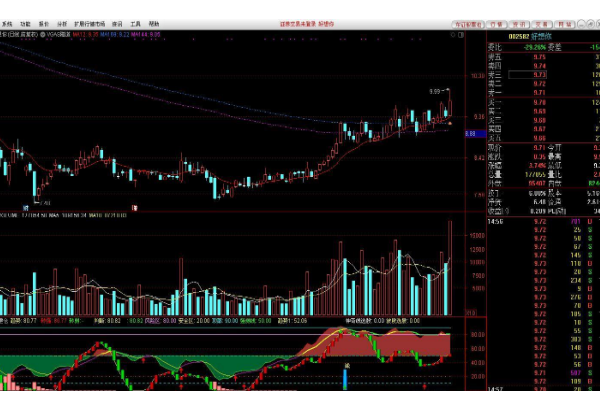600x400 pixels.
Task: Select the 买三 price 9.68
Action: click(540, 120)
